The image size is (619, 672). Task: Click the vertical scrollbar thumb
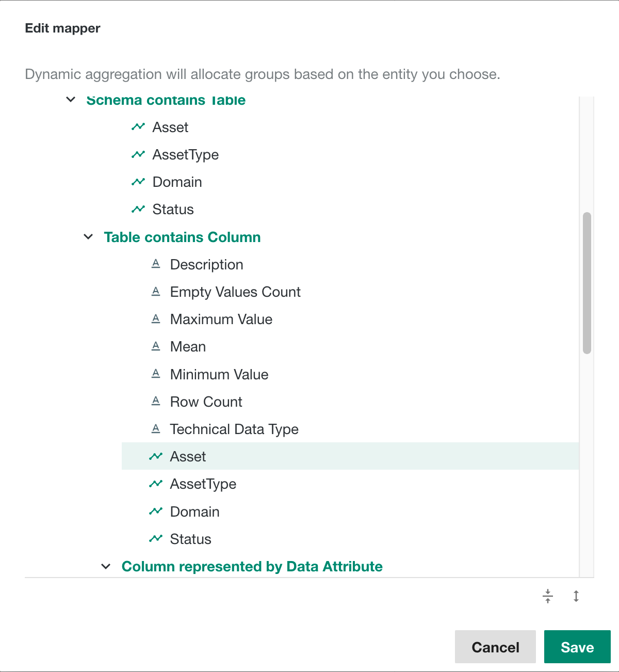click(587, 283)
